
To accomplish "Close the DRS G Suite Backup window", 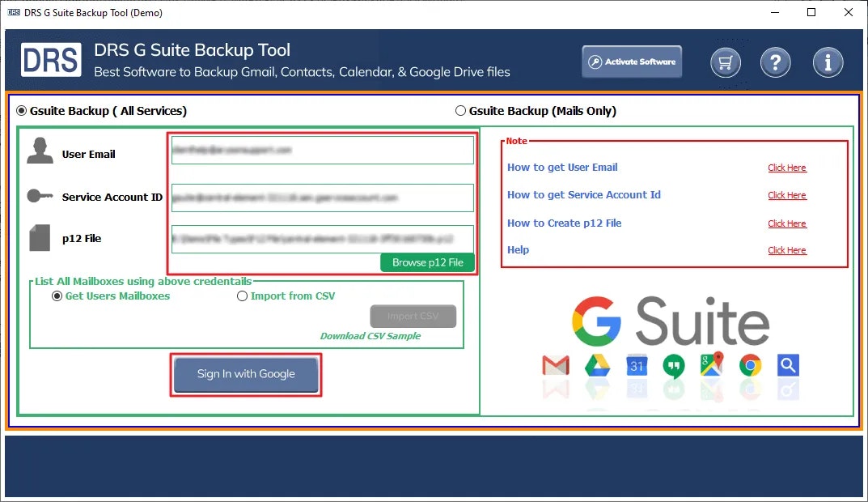I will click(x=848, y=12).
